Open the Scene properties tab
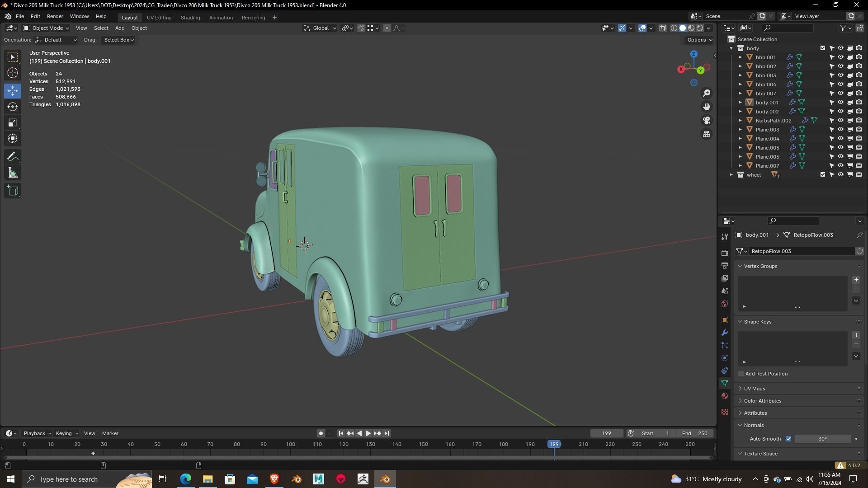 725,291
